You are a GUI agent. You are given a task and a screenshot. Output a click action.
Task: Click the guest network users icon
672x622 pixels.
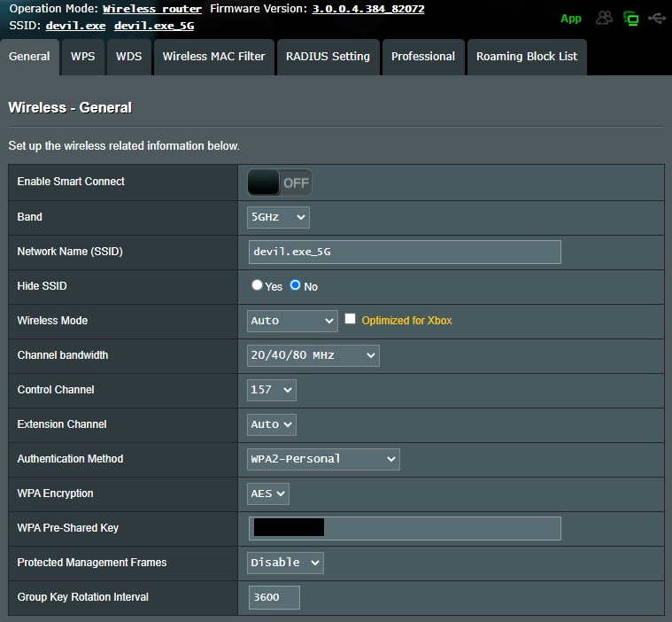click(x=605, y=18)
